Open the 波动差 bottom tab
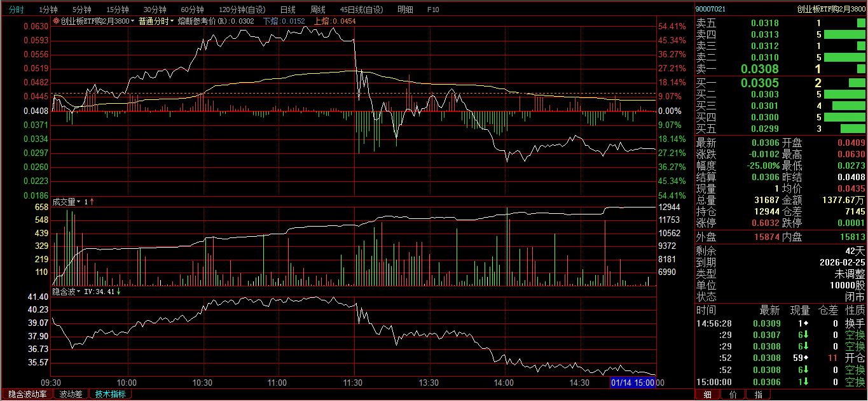Image resolution: width=868 pixels, height=401 pixels. click(x=71, y=394)
